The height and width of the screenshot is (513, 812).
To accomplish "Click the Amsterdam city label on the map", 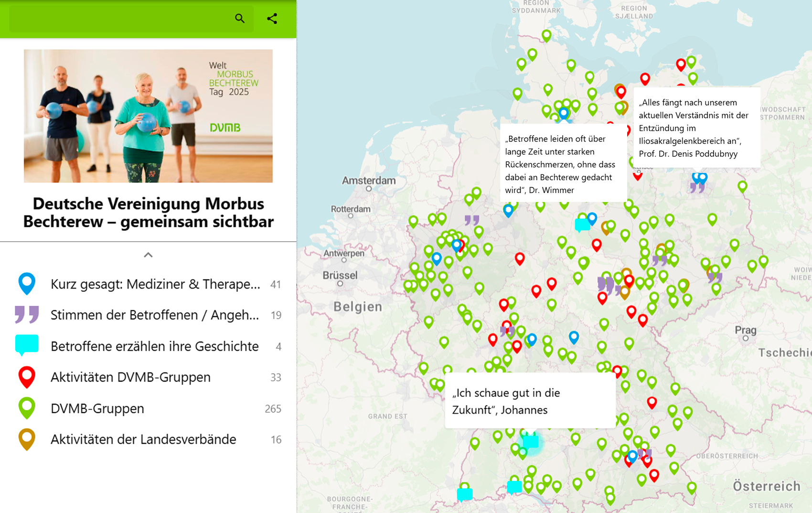I will [369, 181].
